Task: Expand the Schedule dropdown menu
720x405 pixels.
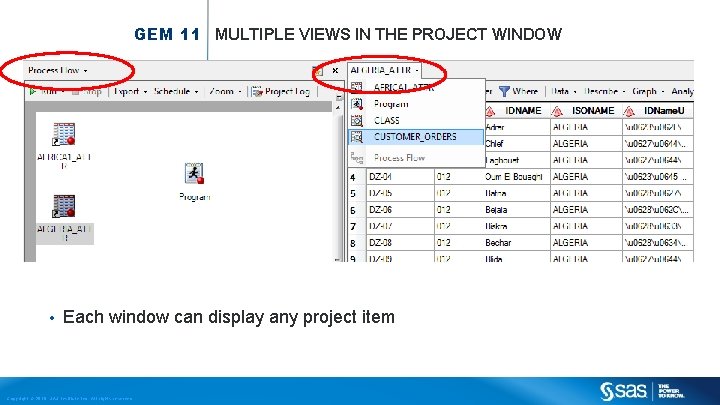Action: pos(176,91)
